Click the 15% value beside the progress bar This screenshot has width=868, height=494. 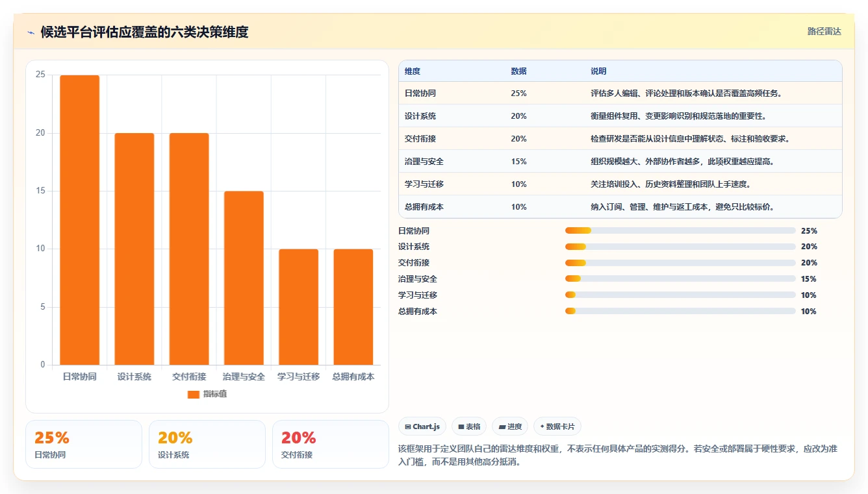click(x=809, y=279)
